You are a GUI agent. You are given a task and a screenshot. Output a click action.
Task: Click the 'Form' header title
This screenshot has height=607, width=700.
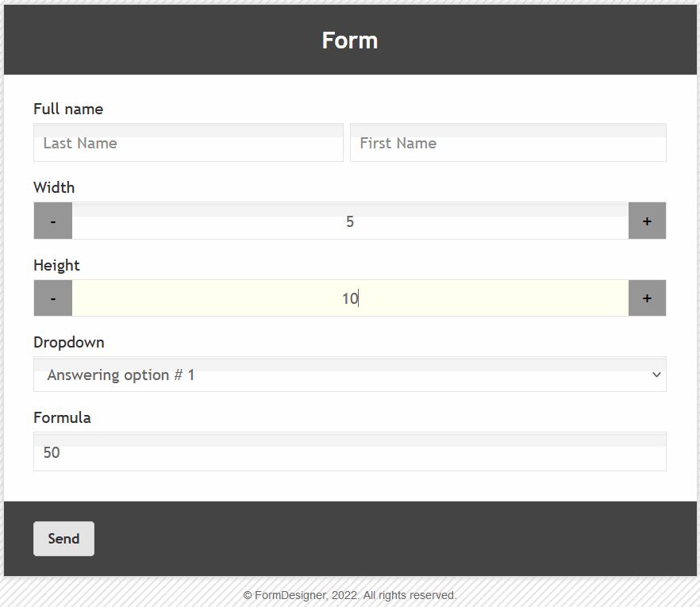coord(350,40)
